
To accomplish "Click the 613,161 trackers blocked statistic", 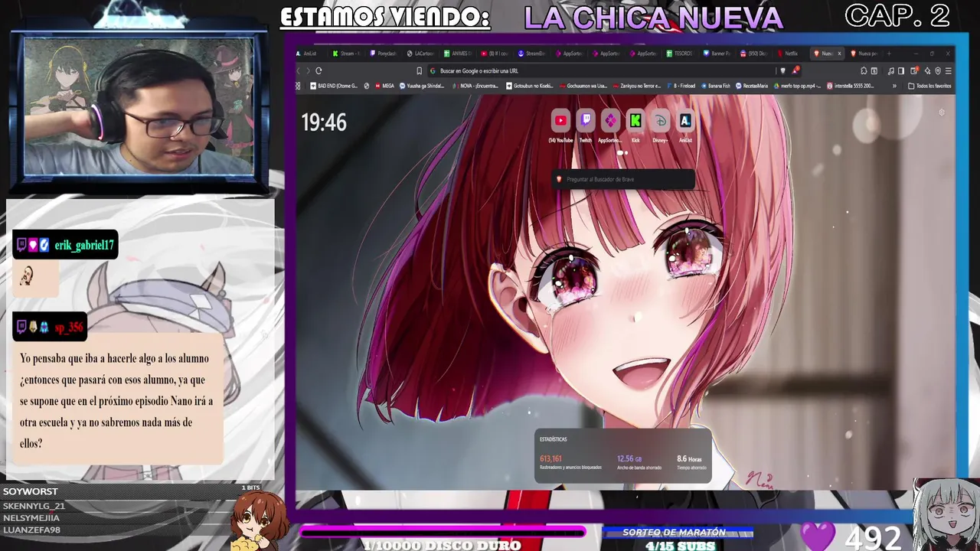I will click(550, 459).
